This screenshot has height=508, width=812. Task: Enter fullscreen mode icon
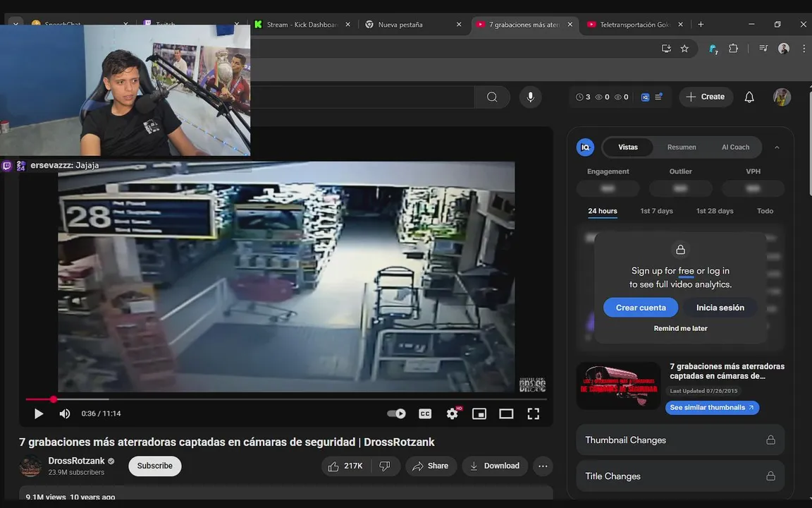click(534, 413)
